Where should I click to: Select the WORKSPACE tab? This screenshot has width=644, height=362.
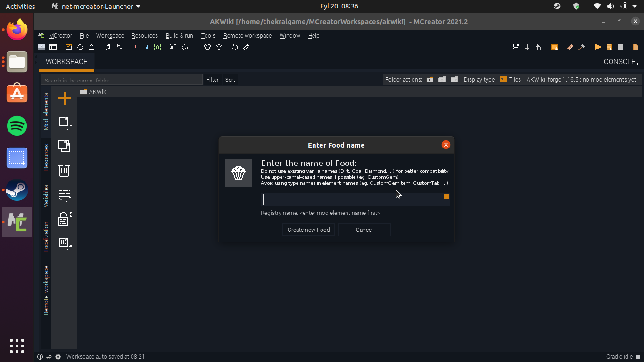pyautogui.click(x=66, y=62)
